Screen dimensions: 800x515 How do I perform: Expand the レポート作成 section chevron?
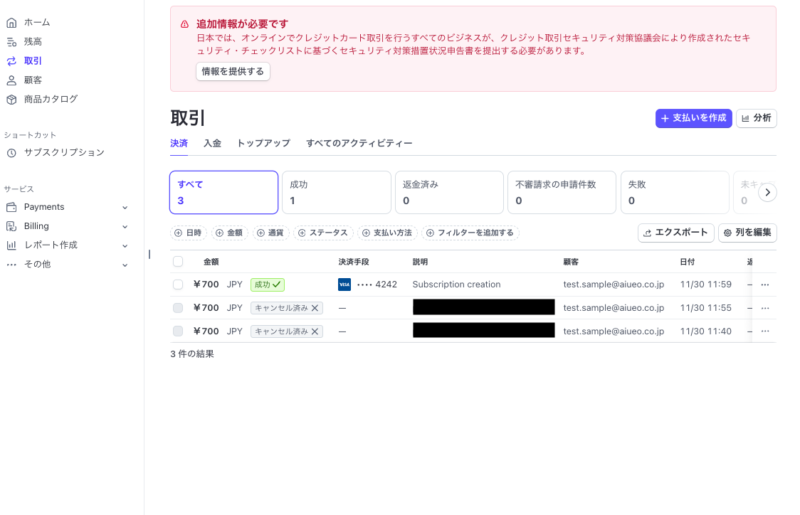point(125,246)
